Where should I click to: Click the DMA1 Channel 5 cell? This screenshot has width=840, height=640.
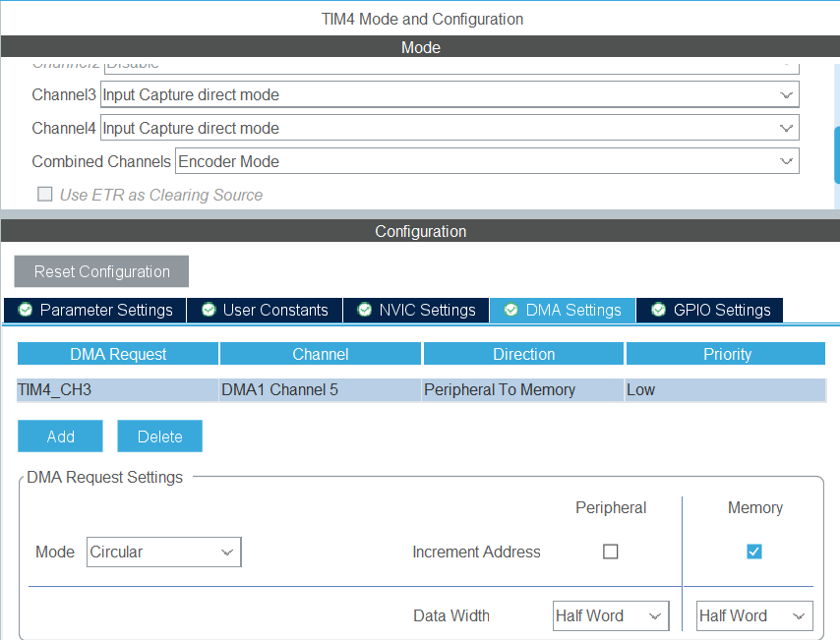321,390
